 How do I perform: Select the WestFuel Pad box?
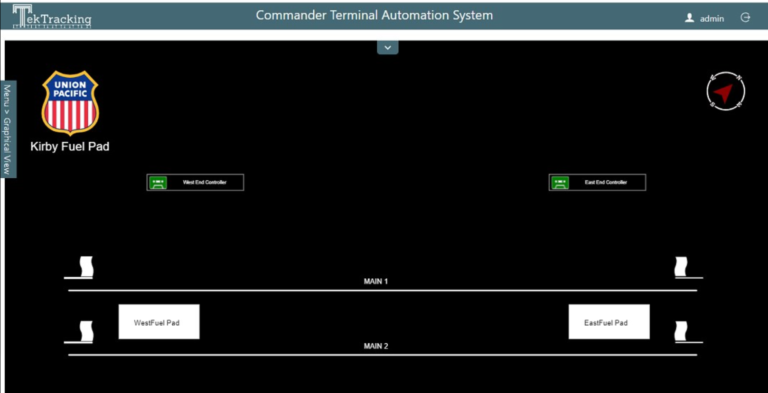point(159,322)
